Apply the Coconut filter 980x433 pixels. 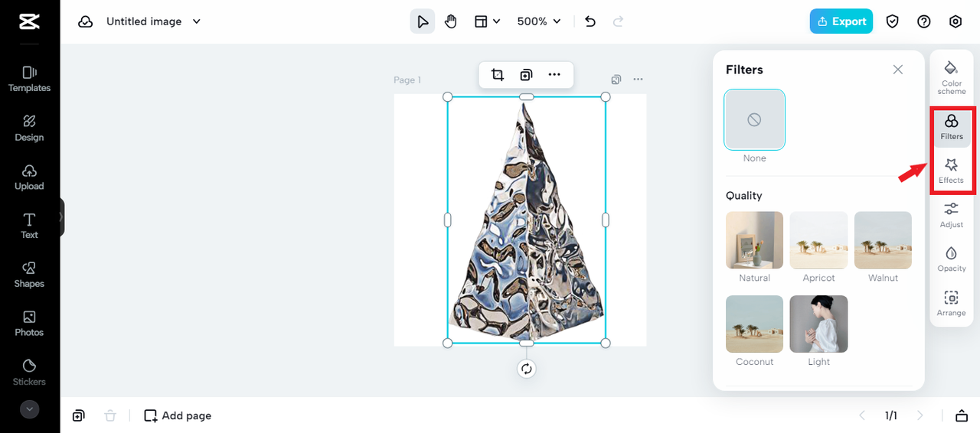coord(754,324)
